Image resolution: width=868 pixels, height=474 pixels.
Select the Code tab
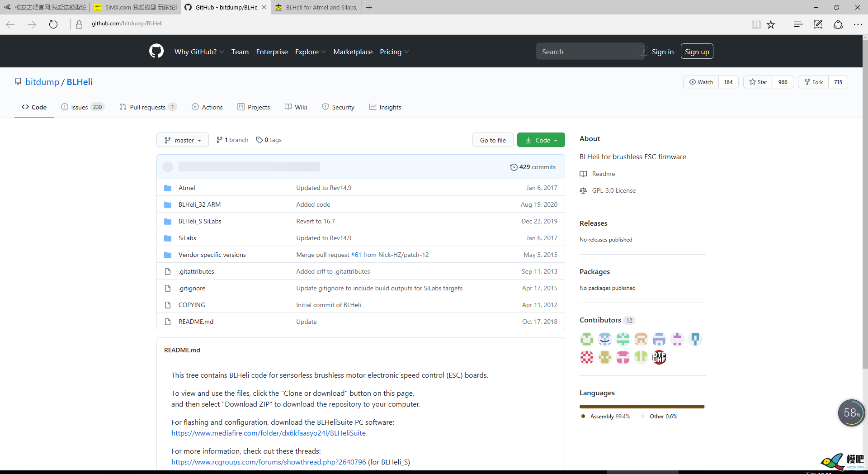[34, 107]
